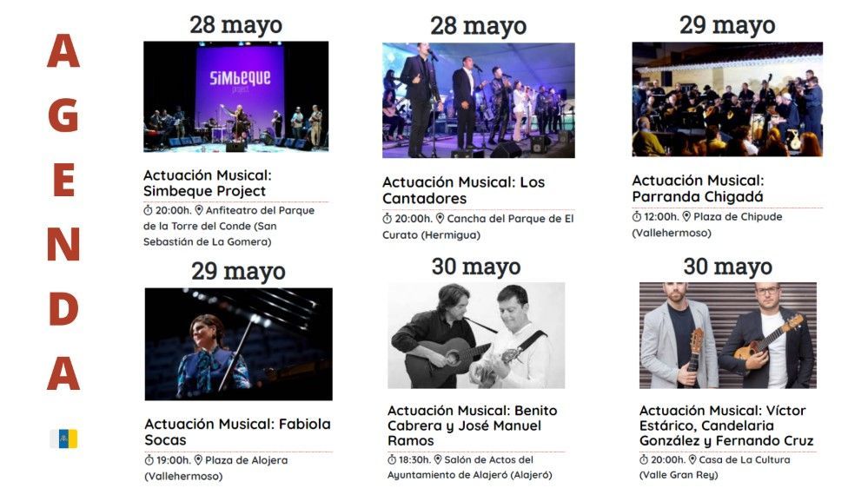Click the location pin before Salón de Actos
Viewport: 868px width, 488px height.
437,460
